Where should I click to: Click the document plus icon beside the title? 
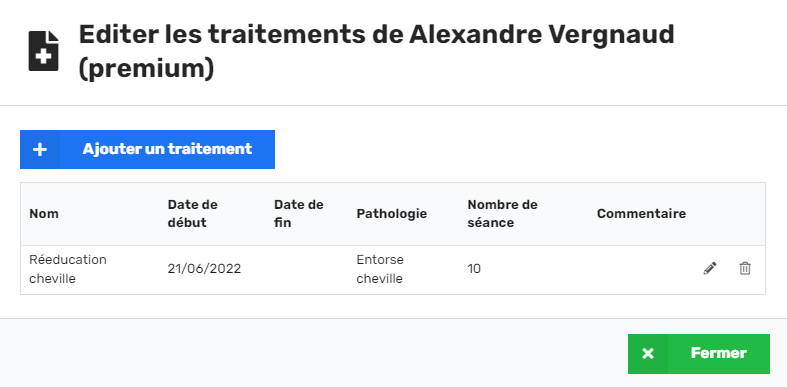coord(44,51)
